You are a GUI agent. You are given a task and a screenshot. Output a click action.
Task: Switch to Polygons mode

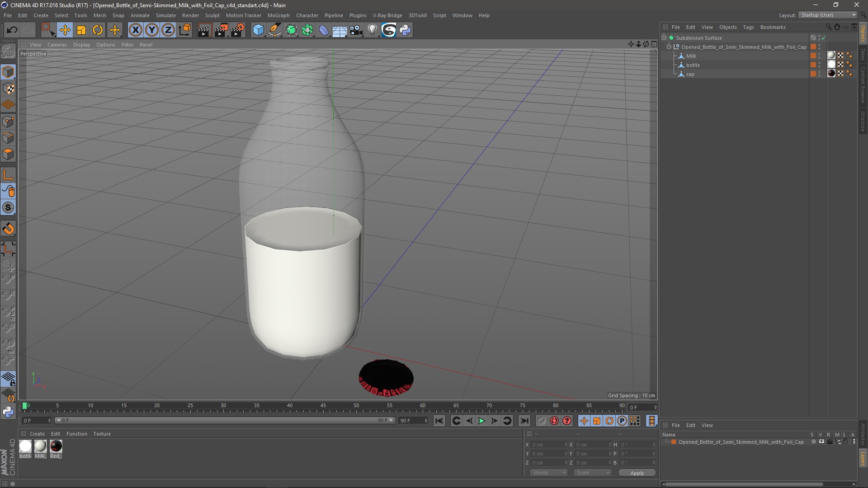point(8,154)
